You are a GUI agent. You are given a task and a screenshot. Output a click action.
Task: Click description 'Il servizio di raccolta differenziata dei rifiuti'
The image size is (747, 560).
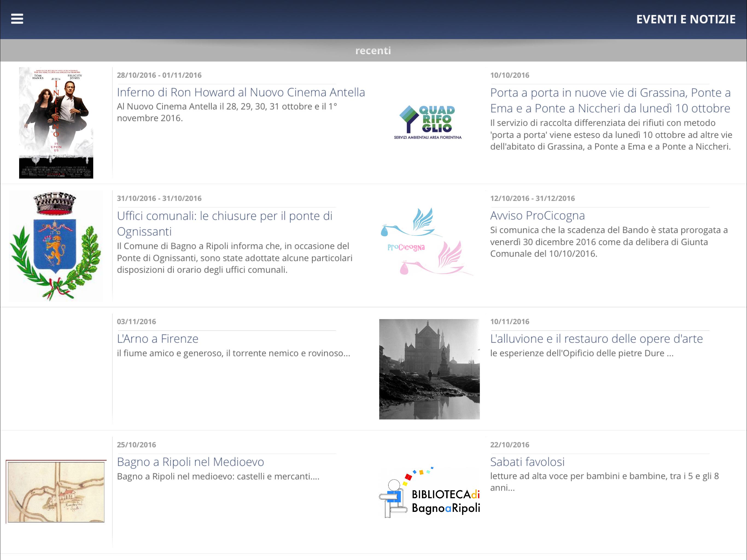point(611,135)
